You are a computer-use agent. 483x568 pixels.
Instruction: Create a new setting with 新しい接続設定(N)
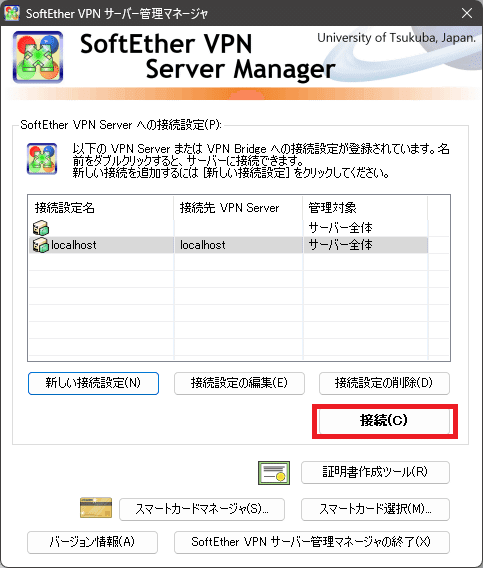(93, 383)
